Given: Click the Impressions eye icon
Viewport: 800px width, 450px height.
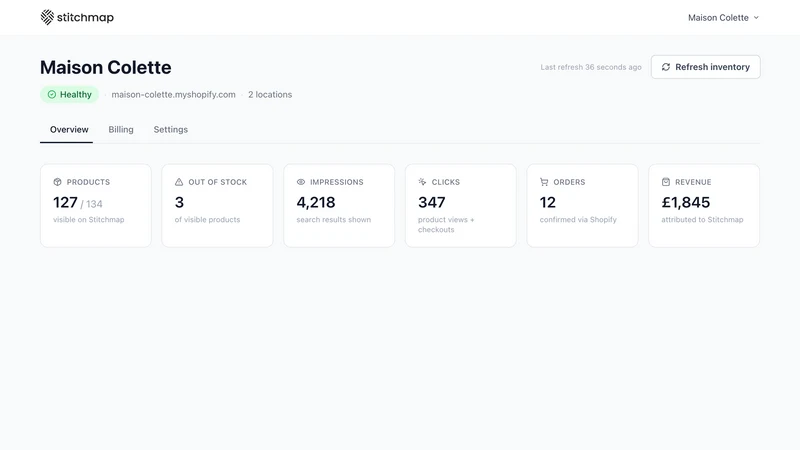Looking at the screenshot, I should click(301, 182).
